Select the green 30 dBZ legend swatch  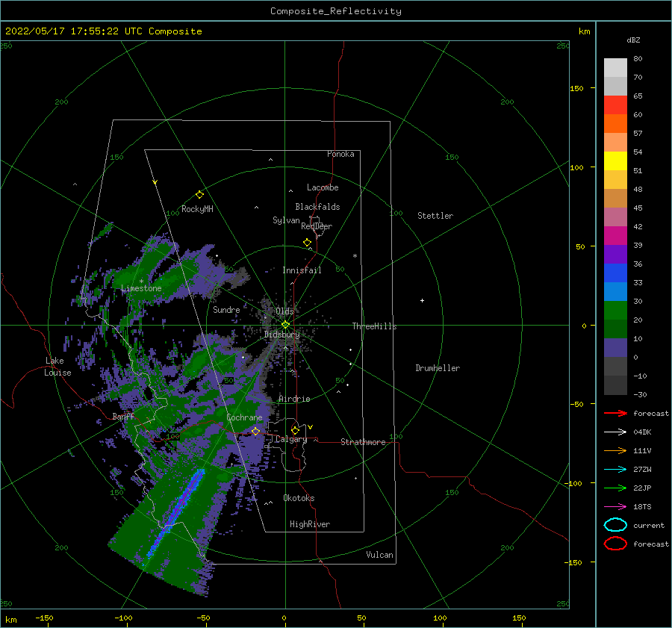pos(615,310)
